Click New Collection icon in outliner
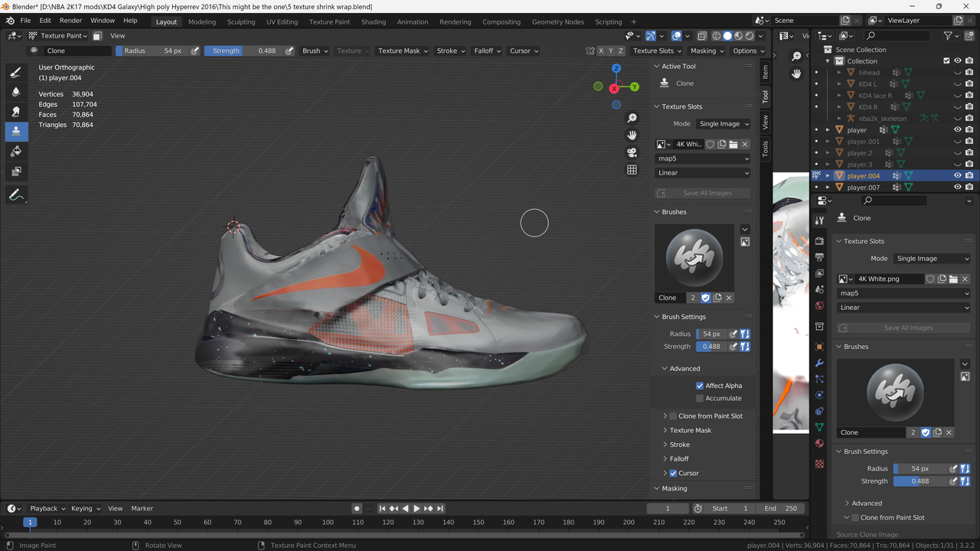Viewport: 980px width, 551px height. point(971,36)
